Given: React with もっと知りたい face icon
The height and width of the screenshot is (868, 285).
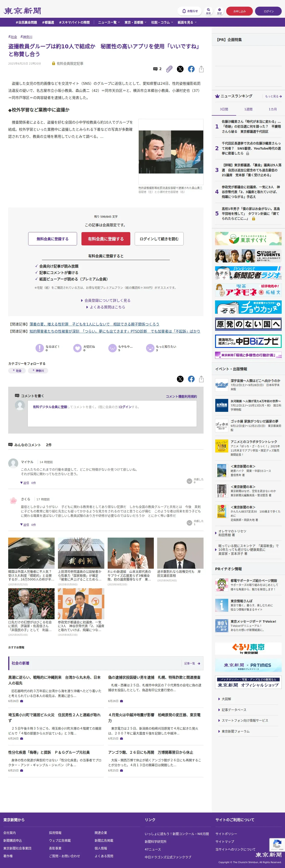Looking at the screenshot, I should pos(150,348).
